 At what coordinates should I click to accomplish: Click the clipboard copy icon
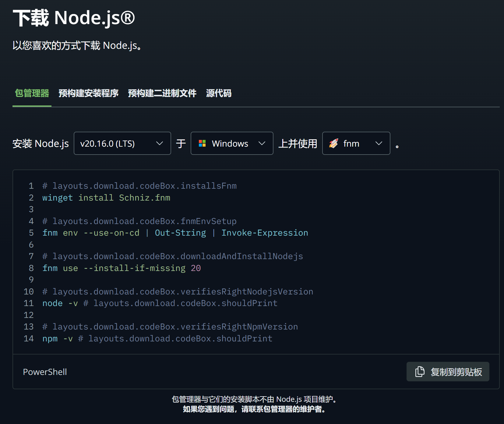click(420, 372)
